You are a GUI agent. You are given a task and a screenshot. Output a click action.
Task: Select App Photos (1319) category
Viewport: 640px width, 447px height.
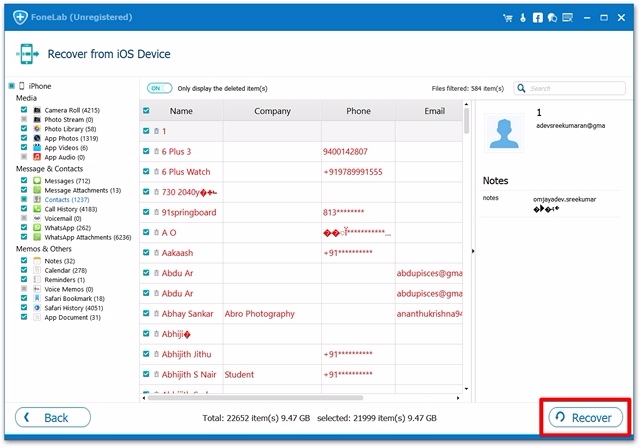[x=71, y=138]
